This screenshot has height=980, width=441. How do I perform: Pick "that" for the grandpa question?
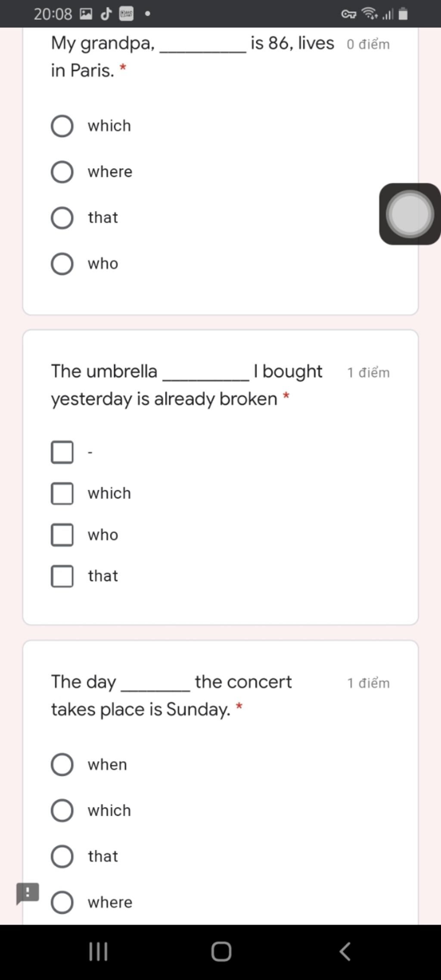click(x=62, y=218)
